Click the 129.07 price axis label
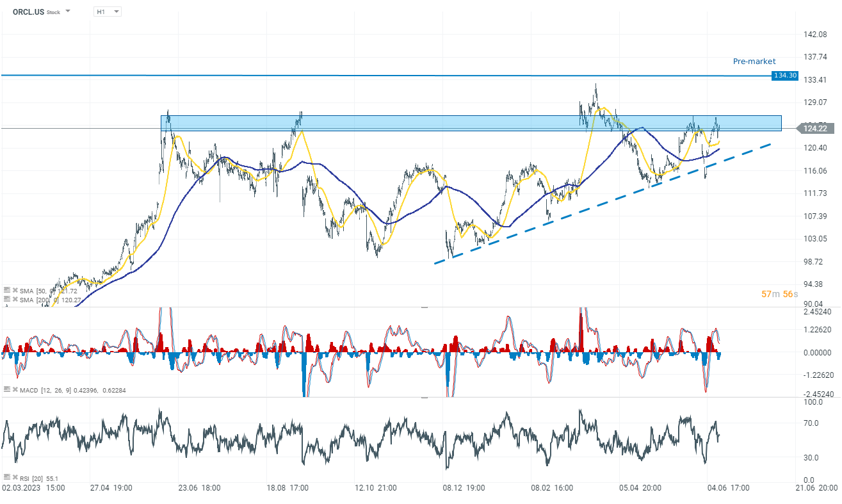 (x=816, y=102)
